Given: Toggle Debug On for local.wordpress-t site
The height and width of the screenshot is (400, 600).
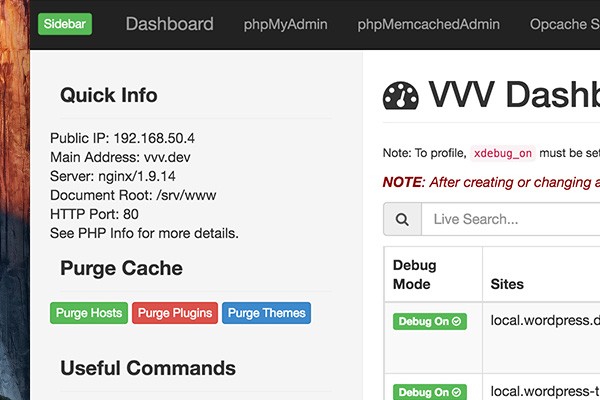Looking at the screenshot, I should click(x=430, y=392).
